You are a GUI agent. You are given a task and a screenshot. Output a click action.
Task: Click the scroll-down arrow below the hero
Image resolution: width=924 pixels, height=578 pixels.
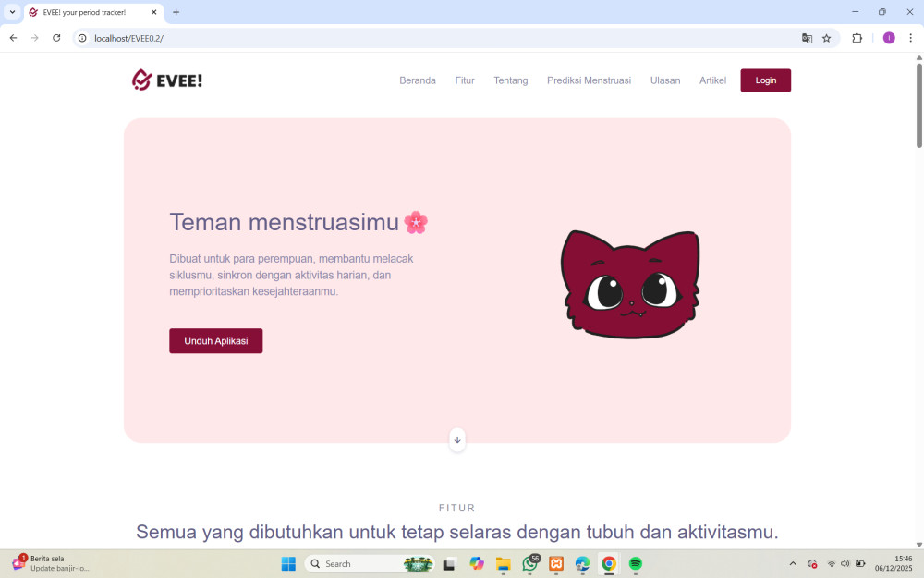tap(457, 440)
